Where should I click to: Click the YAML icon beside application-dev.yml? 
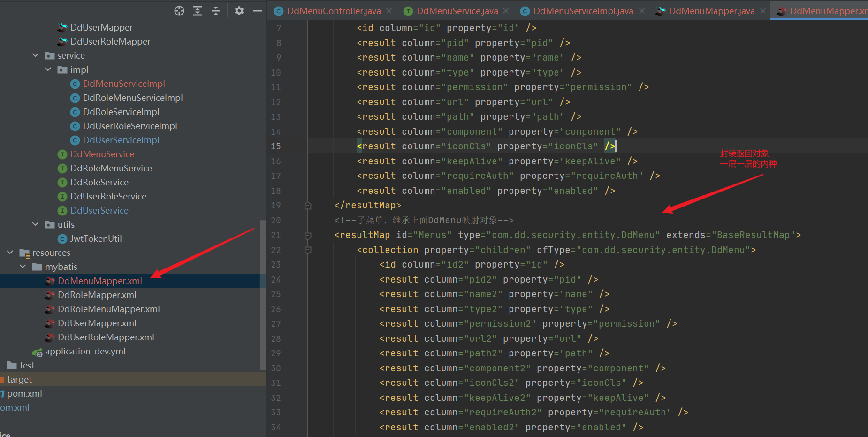point(38,351)
